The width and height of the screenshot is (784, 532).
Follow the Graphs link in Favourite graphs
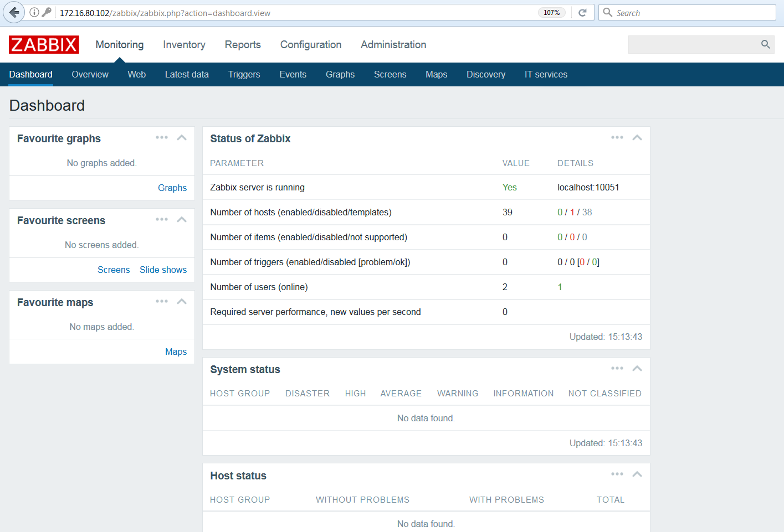172,188
